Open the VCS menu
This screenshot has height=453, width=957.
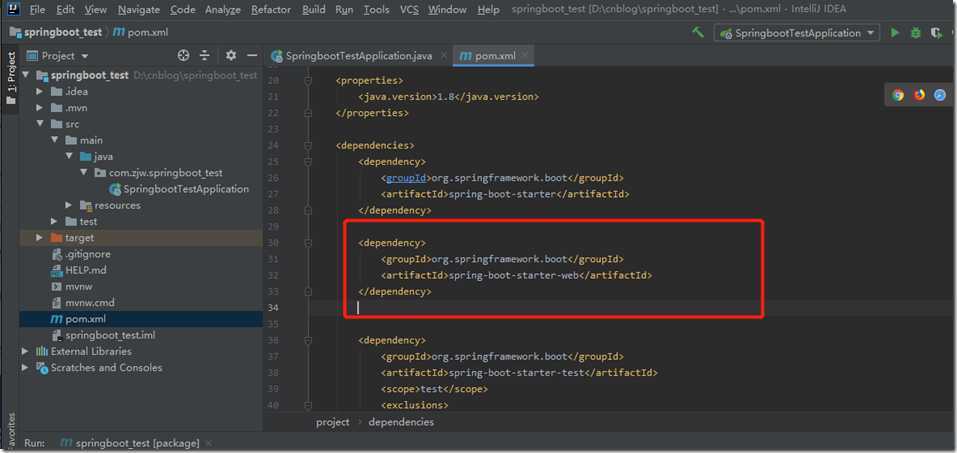click(x=409, y=10)
